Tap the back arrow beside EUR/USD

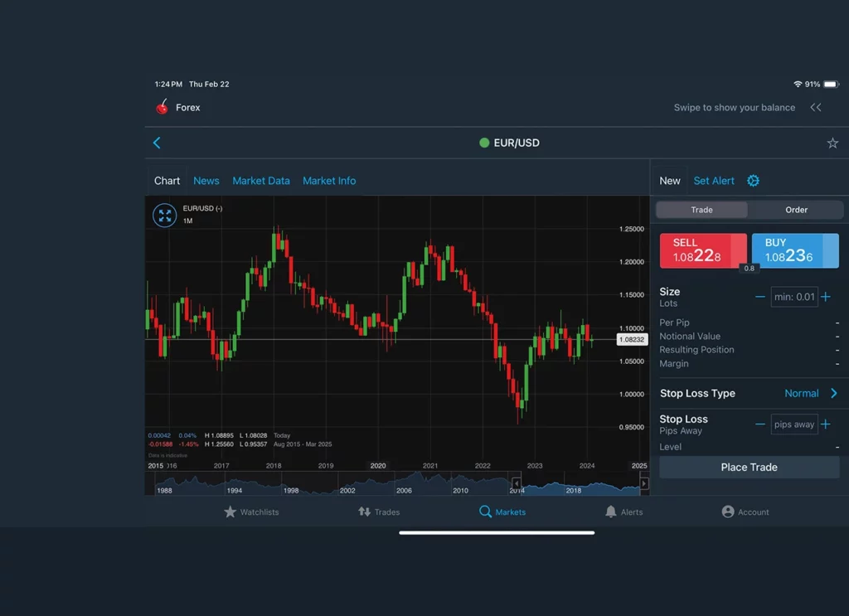[157, 143]
